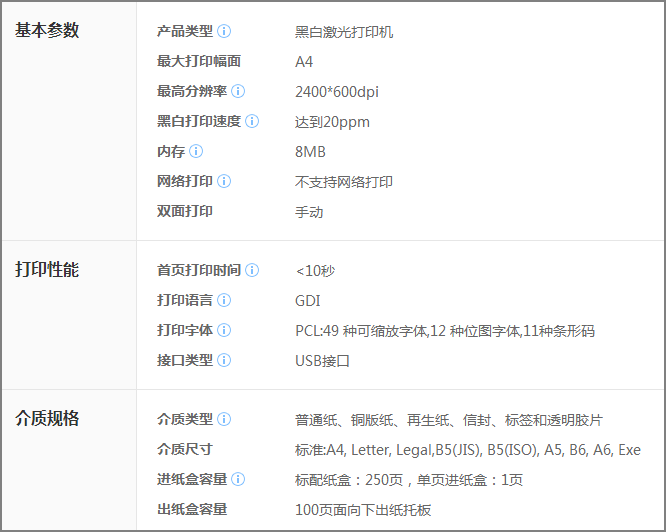
Task: Click the value starting 普通纸、铜版纸
Action: (449, 420)
